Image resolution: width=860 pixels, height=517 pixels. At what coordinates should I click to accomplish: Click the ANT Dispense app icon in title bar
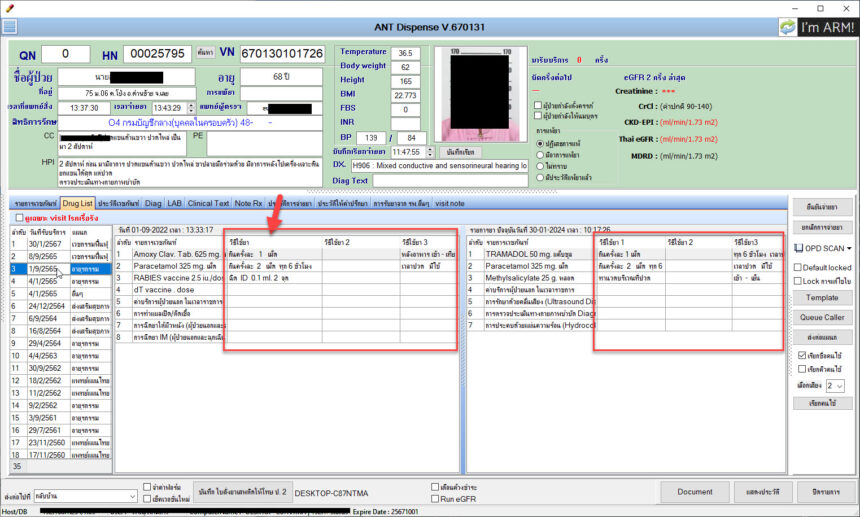[x=9, y=8]
